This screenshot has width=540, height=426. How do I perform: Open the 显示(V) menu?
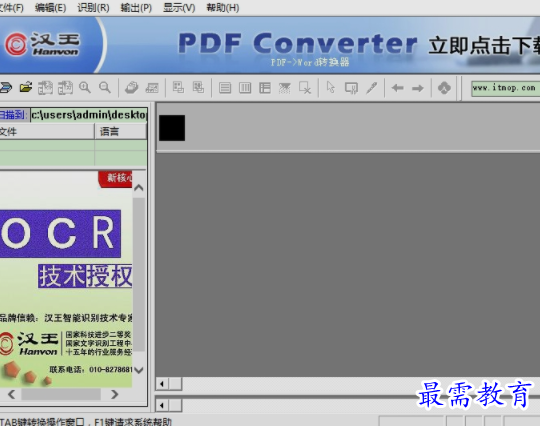(179, 8)
